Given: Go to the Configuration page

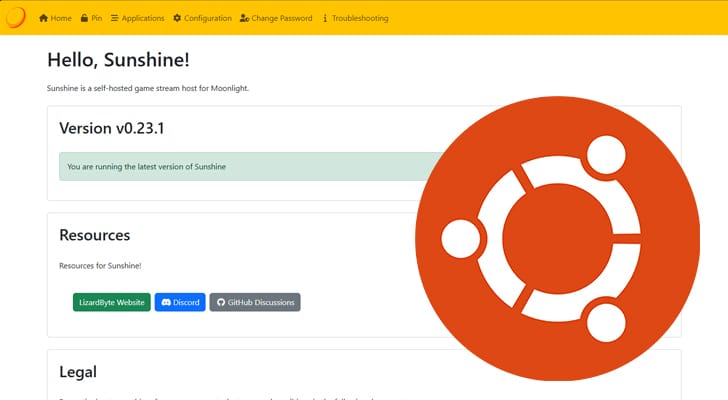Looking at the screenshot, I should coord(207,18).
